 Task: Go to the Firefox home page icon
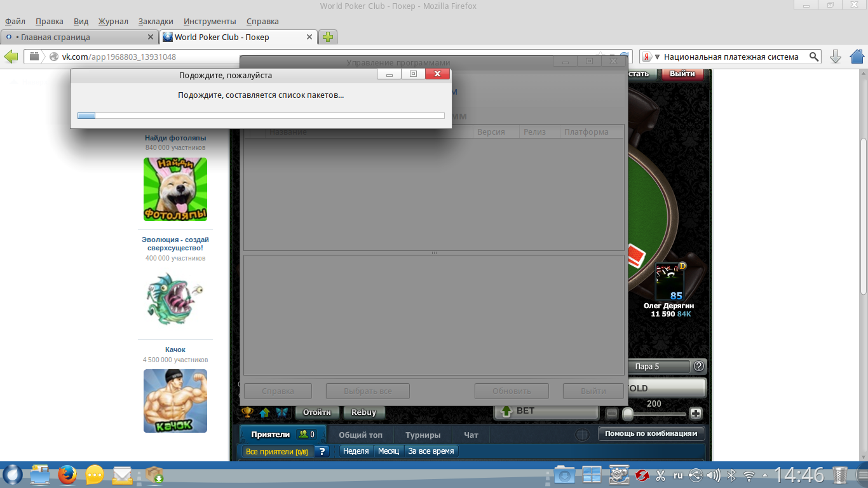[x=857, y=57]
